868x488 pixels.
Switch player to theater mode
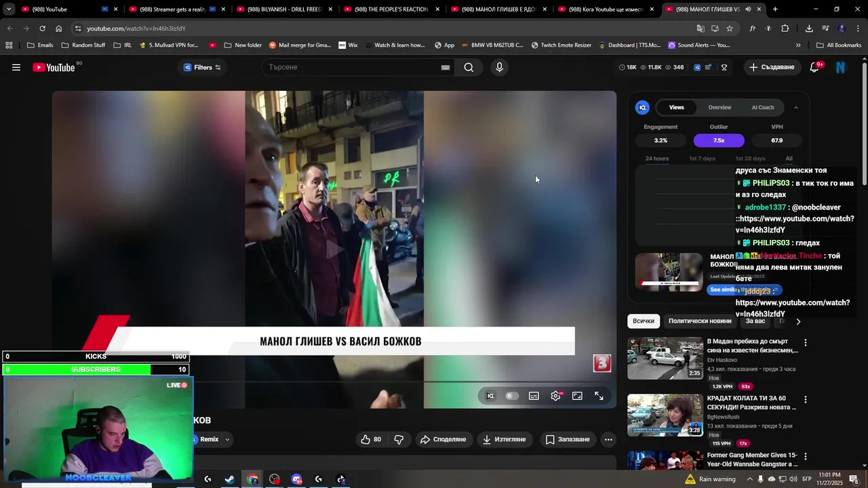[x=577, y=396]
